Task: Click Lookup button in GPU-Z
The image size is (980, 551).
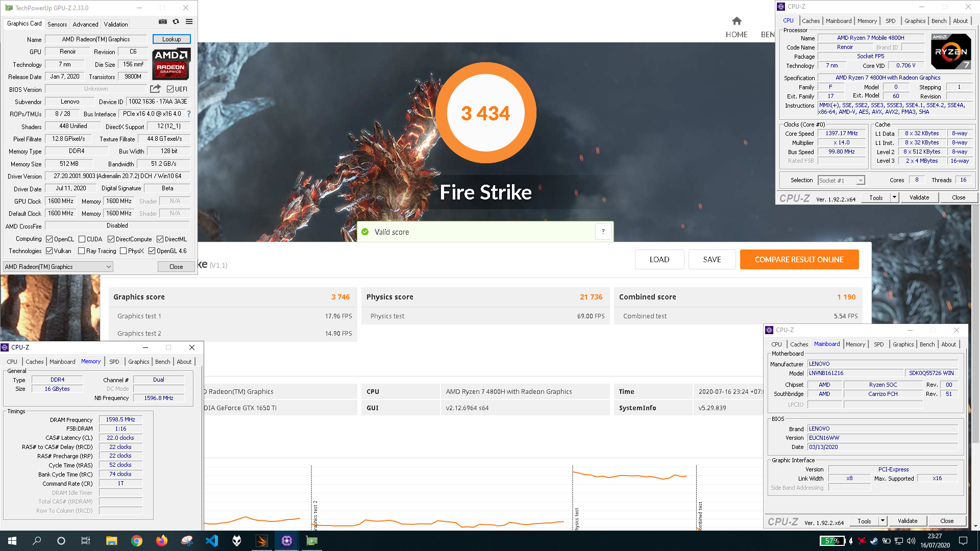Action: click(x=171, y=39)
